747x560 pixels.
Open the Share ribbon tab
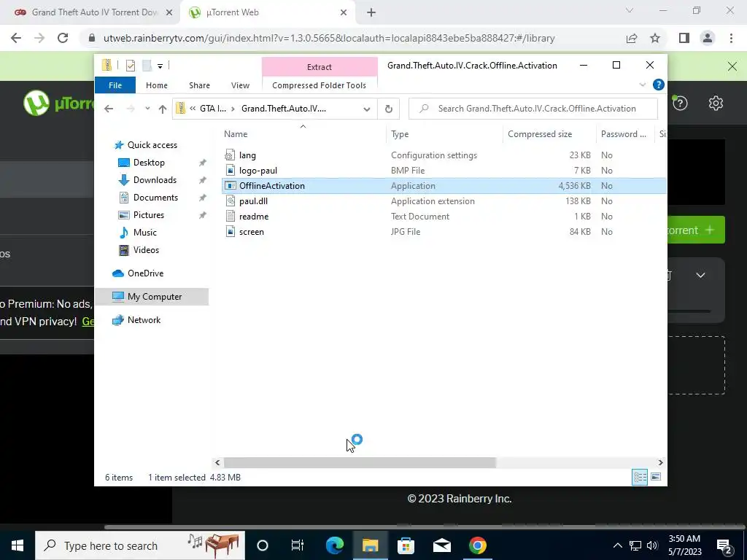199,85
